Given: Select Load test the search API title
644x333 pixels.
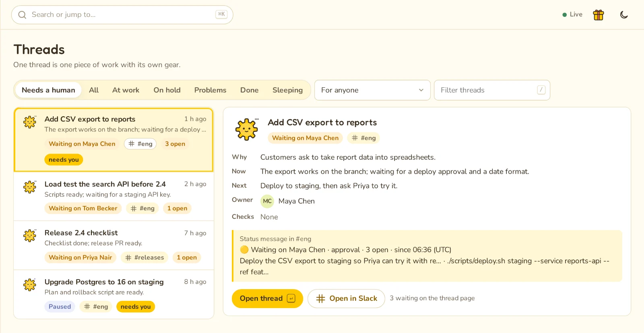Looking at the screenshot, I should [x=105, y=184].
